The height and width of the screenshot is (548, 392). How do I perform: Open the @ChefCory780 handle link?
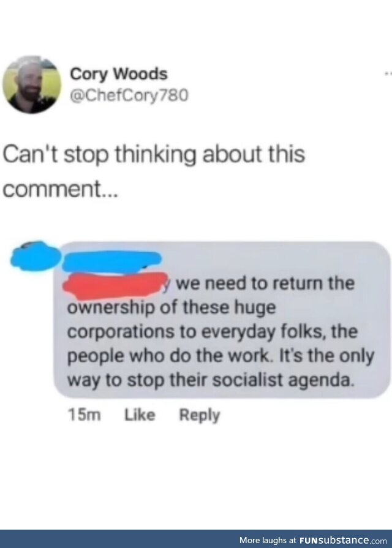pos(129,95)
